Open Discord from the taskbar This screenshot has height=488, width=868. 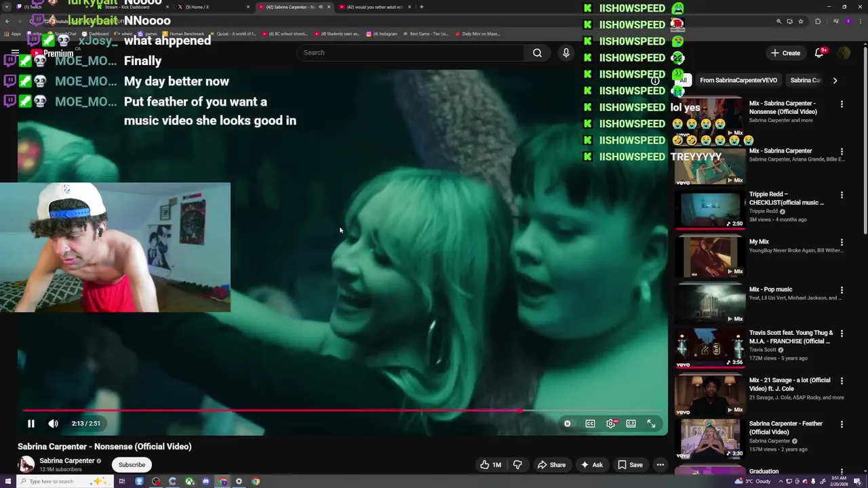tap(206, 481)
